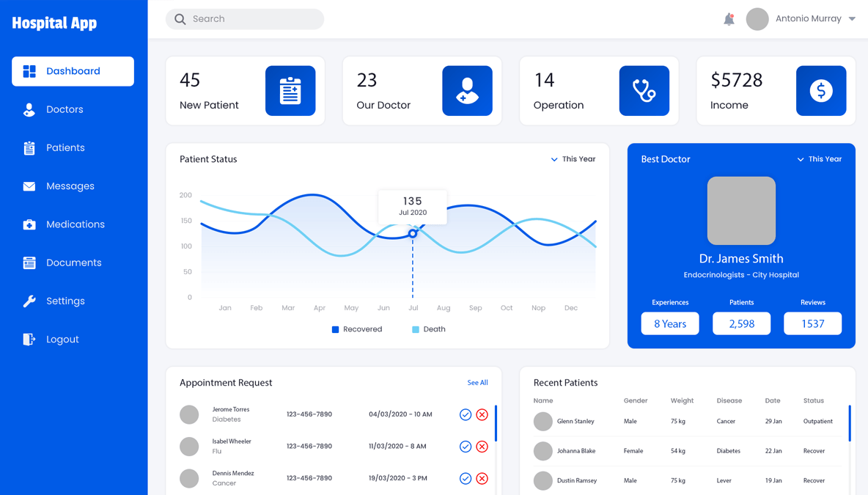The width and height of the screenshot is (868, 495).
Task: Click the 8 Years experience button
Action: (x=670, y=323)
